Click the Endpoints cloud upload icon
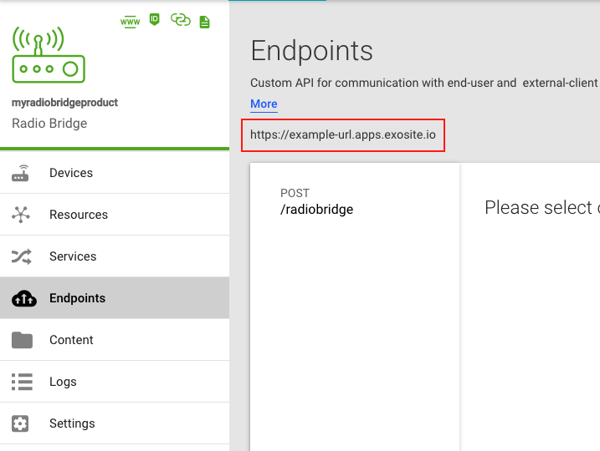The height and width of the screenshot is (451, 600). pos(22,298)
